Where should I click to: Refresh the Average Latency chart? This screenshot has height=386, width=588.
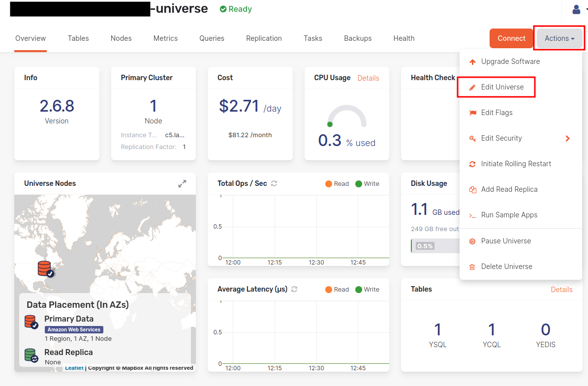click(x=294, y=289)
